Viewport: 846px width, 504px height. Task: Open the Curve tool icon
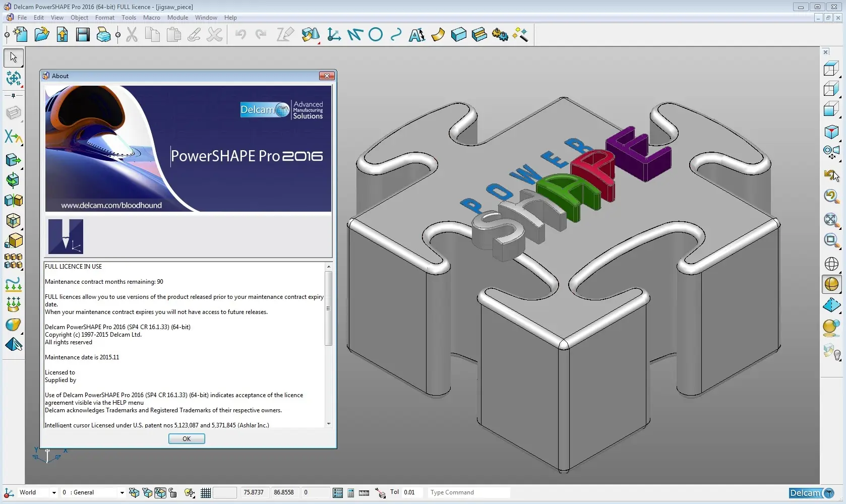click(396, 35)
